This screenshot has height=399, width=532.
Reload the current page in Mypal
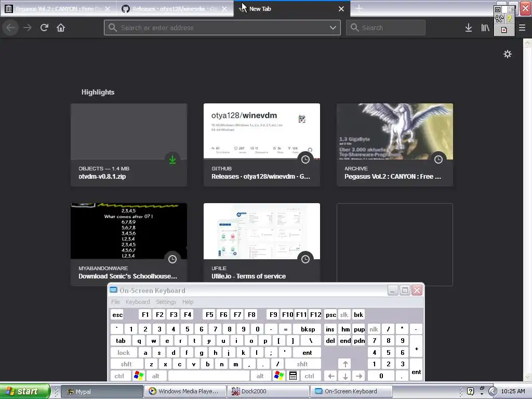44,28
